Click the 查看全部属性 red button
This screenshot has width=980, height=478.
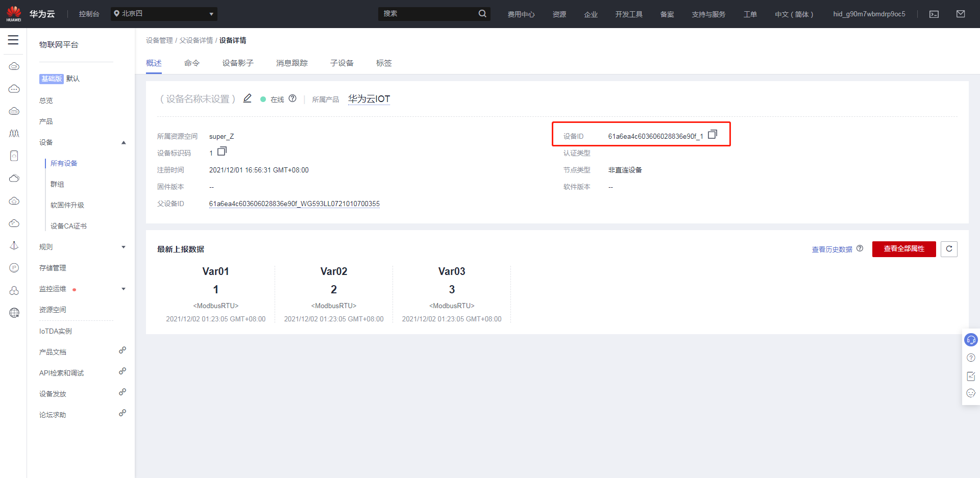[x=904, y=249]
